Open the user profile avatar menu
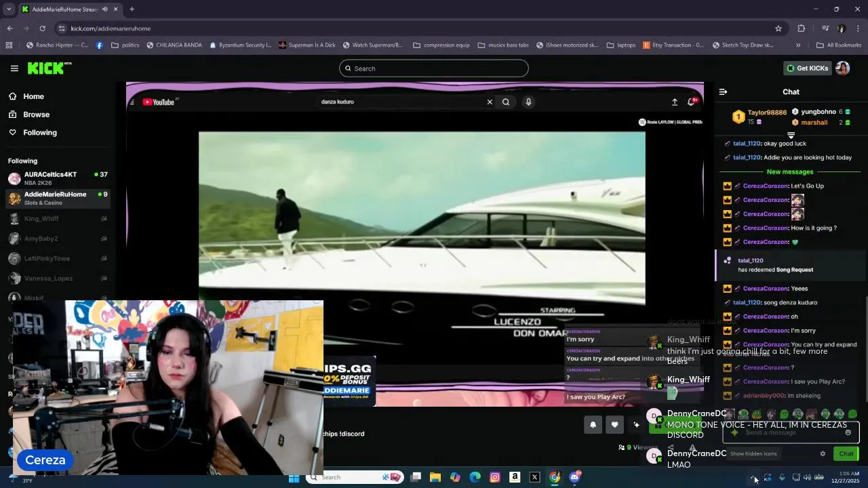 tap(842, 68)
